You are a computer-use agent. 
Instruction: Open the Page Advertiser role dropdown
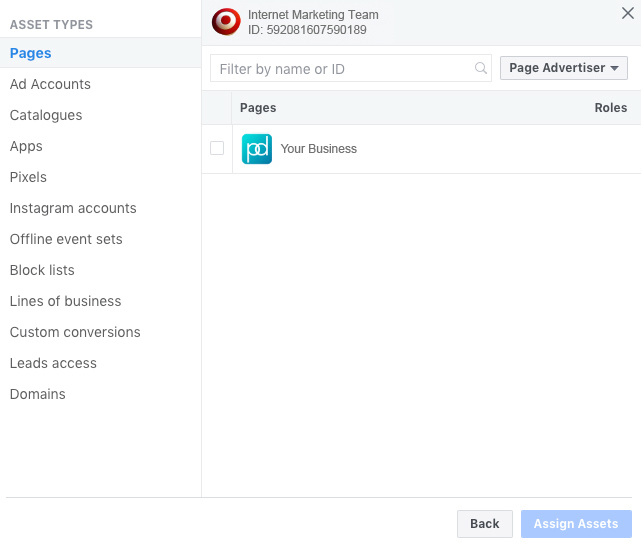click(563, 68)
